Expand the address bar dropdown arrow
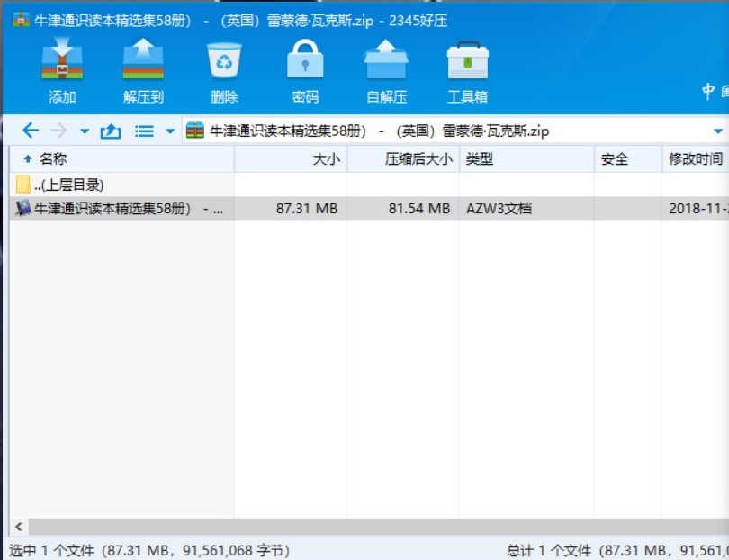This screenshot has height=560, width=729. point(718,131)
